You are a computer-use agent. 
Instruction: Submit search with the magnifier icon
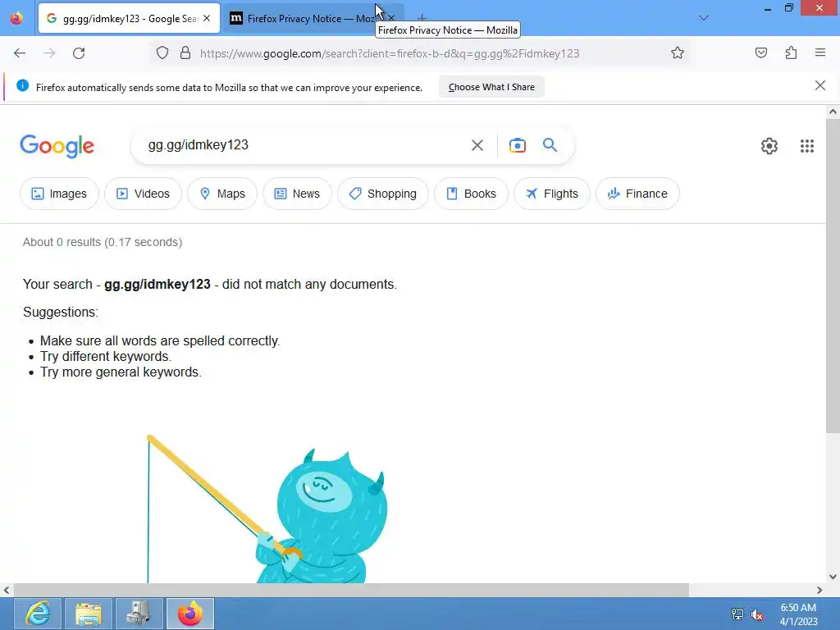point(550,144)
